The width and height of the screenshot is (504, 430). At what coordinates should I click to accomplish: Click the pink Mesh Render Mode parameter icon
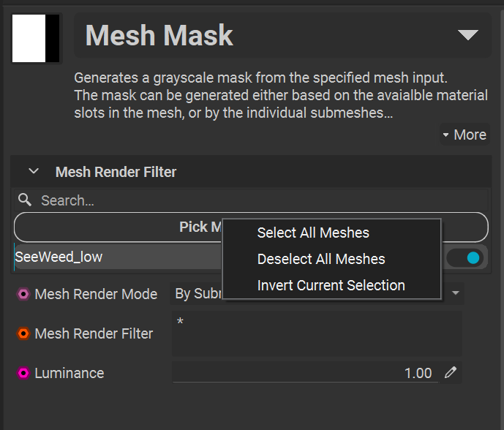[23, 294]
